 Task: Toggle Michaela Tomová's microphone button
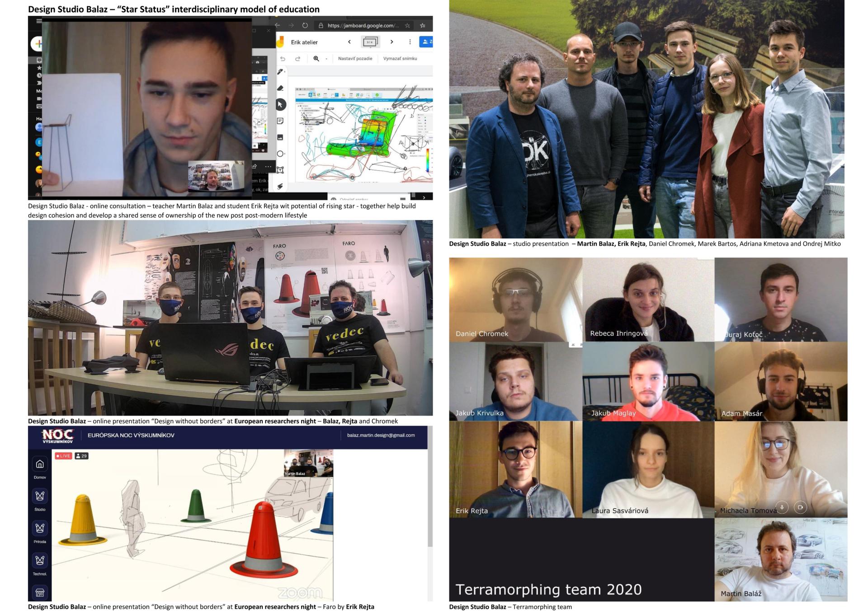point(782,507)
